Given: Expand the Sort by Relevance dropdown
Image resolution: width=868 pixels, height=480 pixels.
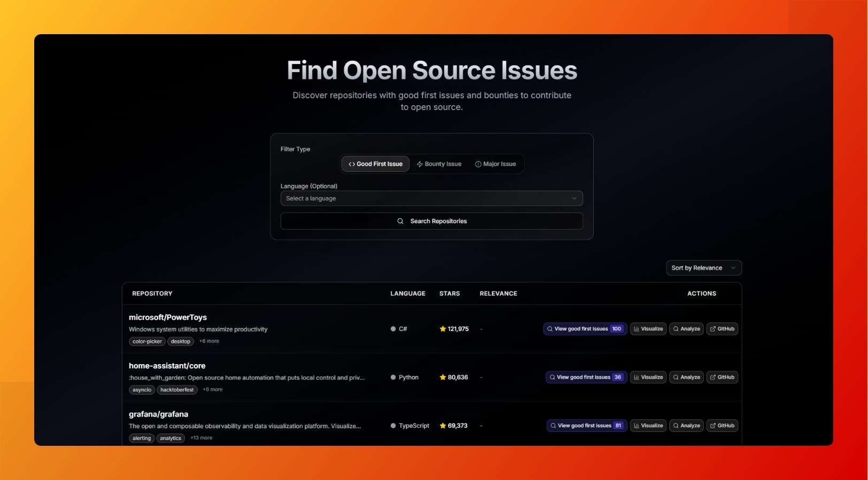Looking at the screenshot, I should coord(703,268).
